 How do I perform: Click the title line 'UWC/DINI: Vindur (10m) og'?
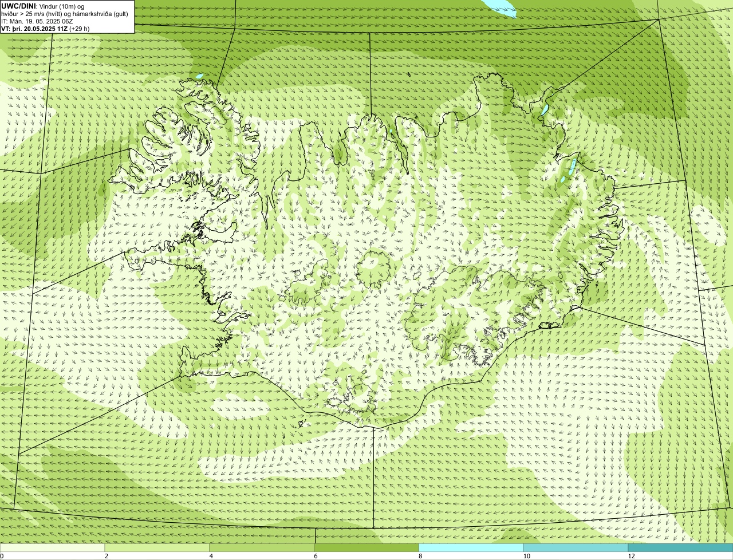point(43,6)
